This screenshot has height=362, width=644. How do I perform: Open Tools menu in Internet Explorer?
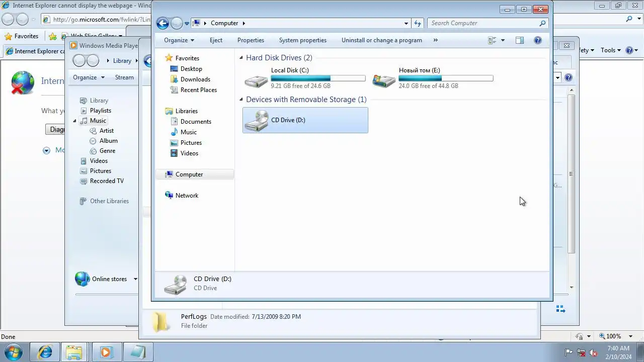point(612,50)
